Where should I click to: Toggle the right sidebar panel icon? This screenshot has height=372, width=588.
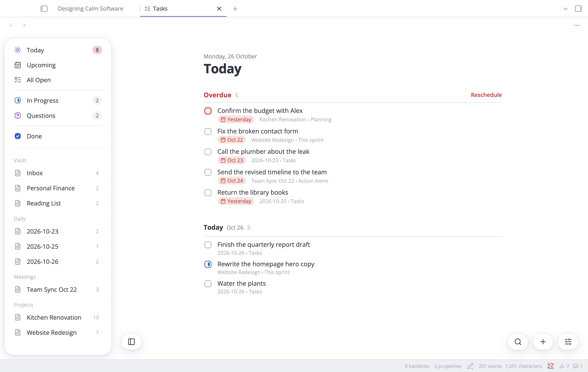point(578,9)
